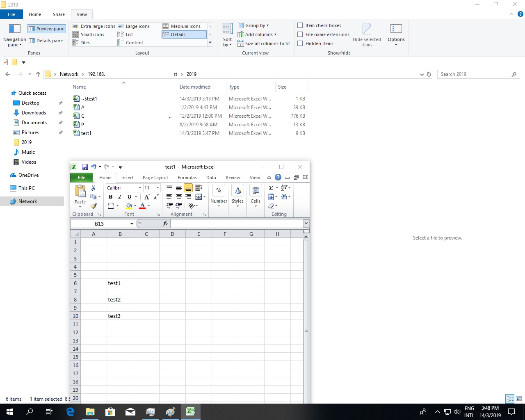Click the Wrap Text icon in Excel

(199, 188)
